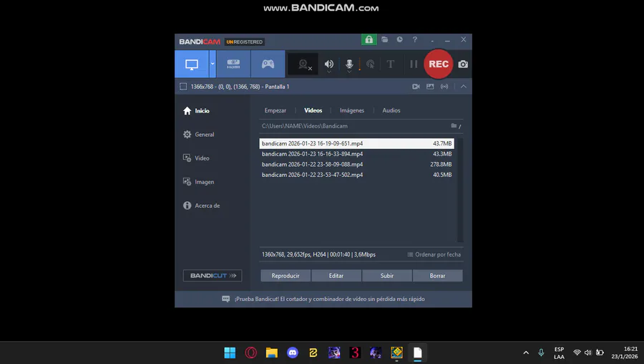Select file bandicam 2026-01-22 23-53-47-502.mp4
The height and width of the screenshot is (364, 644).
[x=356, y=175]
